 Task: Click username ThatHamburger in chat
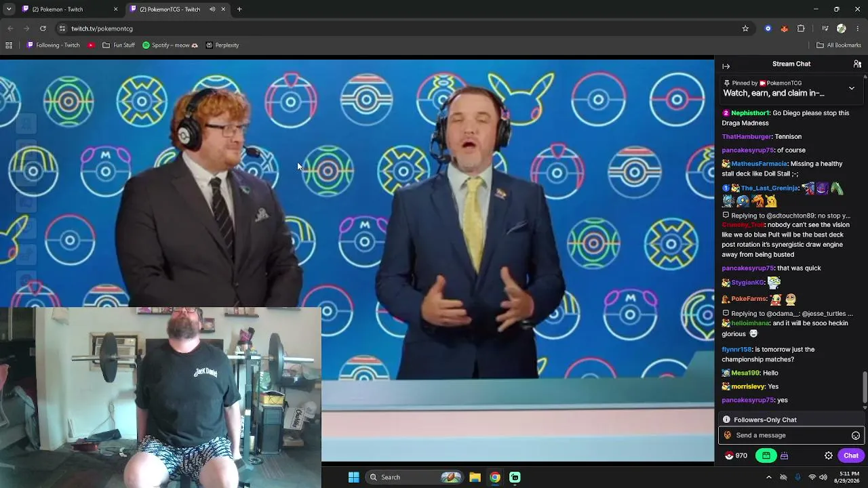pos(747,137)
